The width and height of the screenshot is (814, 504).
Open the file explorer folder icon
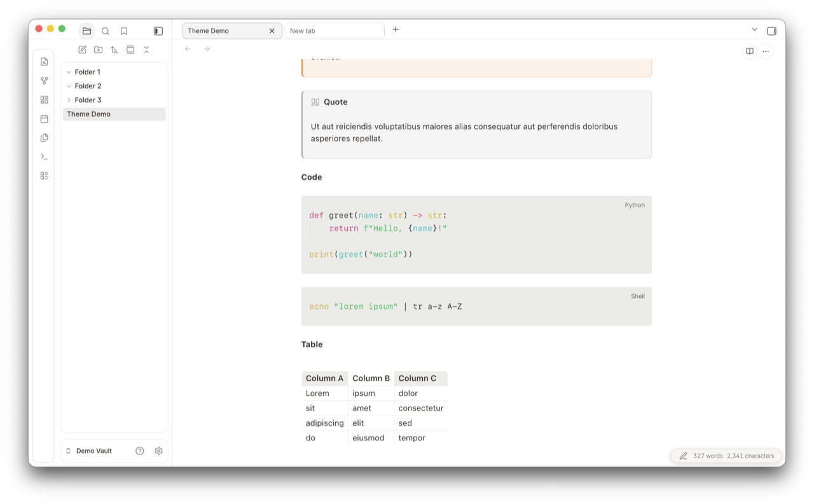tap(86, 31)
